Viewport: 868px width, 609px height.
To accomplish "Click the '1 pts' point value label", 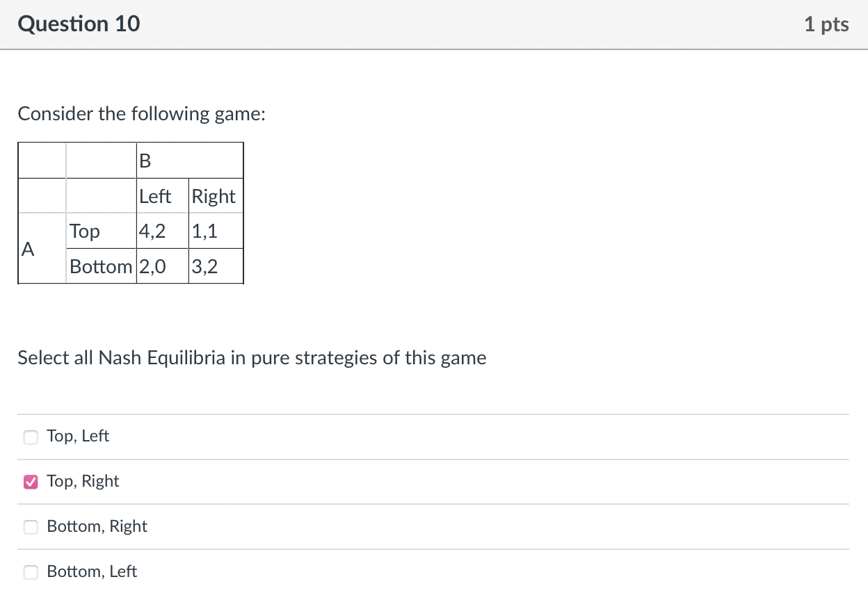I will click(x=826, y=24).
